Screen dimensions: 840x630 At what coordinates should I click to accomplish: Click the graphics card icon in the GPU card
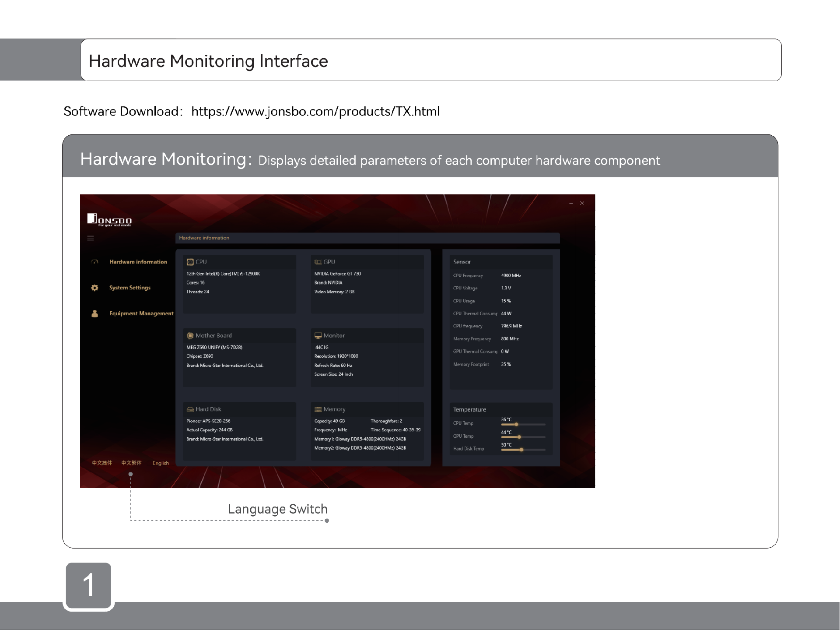(x=318, y=262)
